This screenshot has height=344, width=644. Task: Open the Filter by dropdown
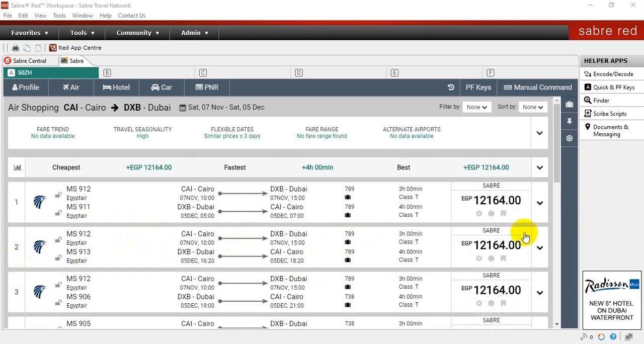click(476, 107)
